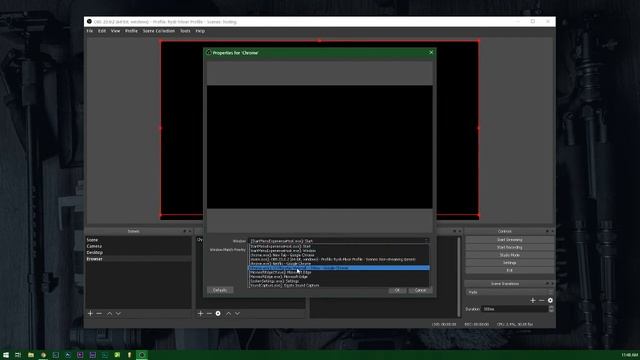This screenshot has height=360, width=640.
Task: Click the mixer panel vertical scrollbar
Action: [459, 276]
